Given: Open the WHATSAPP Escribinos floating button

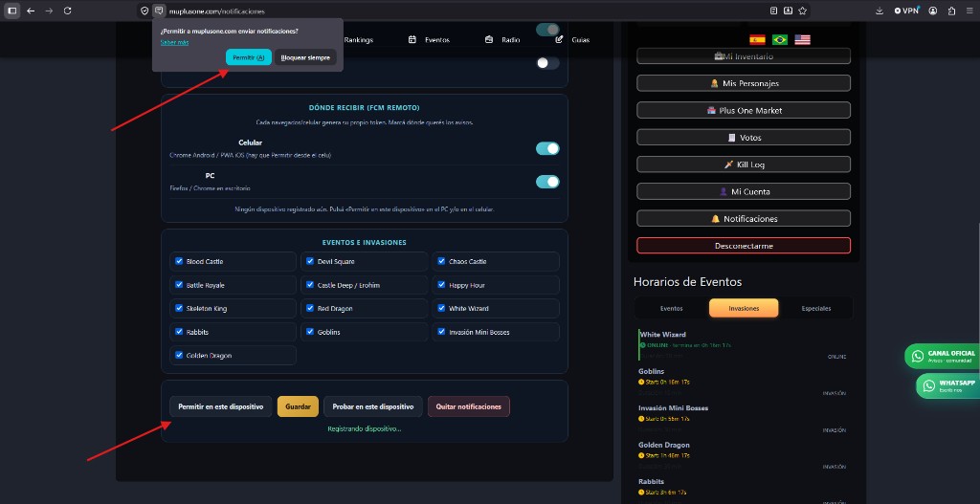Looking at the screenshot, I should (947, 386).
